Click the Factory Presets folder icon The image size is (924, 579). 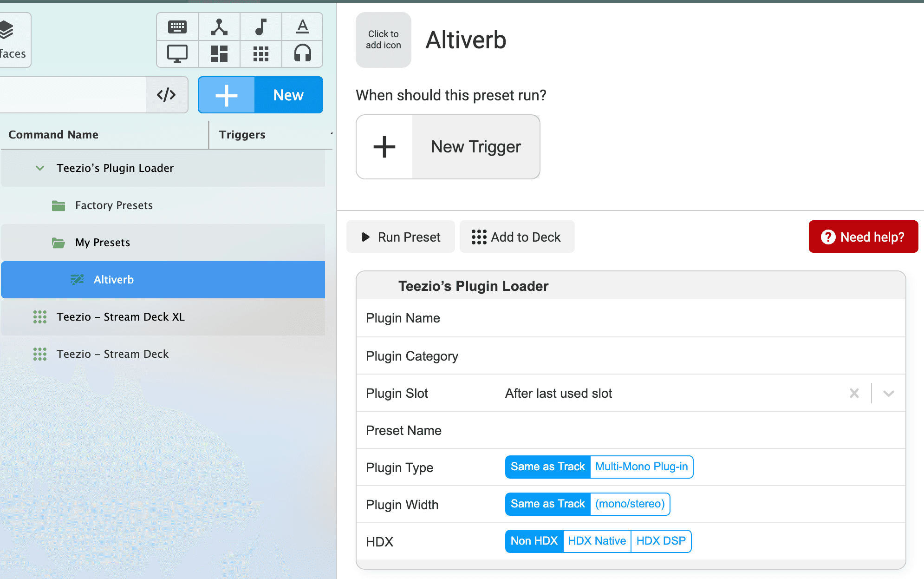tap(59, 205)
